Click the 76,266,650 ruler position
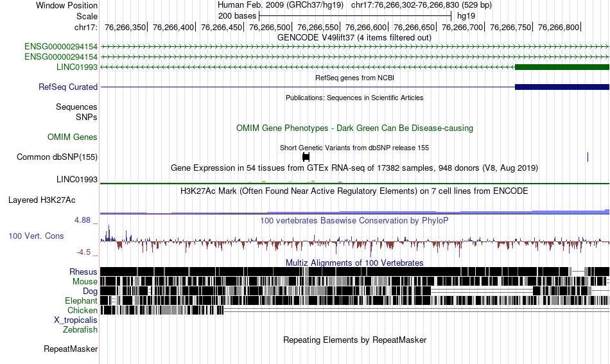Screen dimensions: 610x364 click(414, 27)
